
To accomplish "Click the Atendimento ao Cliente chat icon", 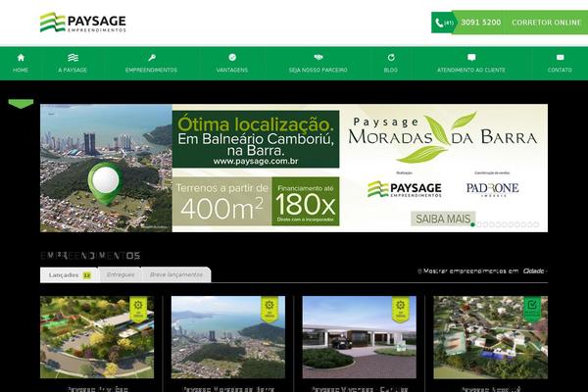I will [x=471, y=58].
